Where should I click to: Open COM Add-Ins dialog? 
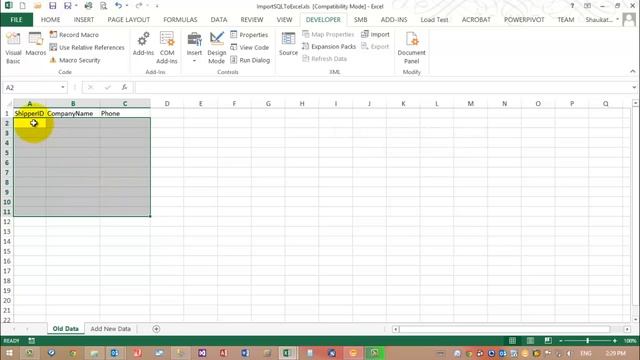coord(167,48)
